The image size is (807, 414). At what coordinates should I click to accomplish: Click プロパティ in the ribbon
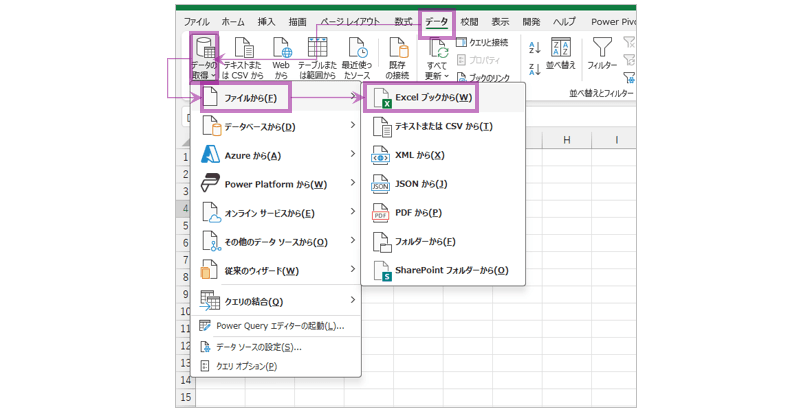coord(478,60)
